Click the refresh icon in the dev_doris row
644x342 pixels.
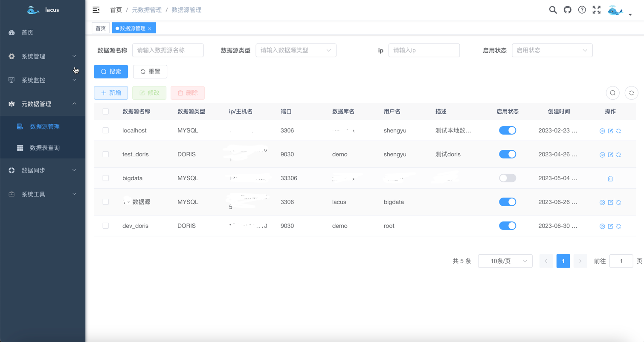coord(618,226)
